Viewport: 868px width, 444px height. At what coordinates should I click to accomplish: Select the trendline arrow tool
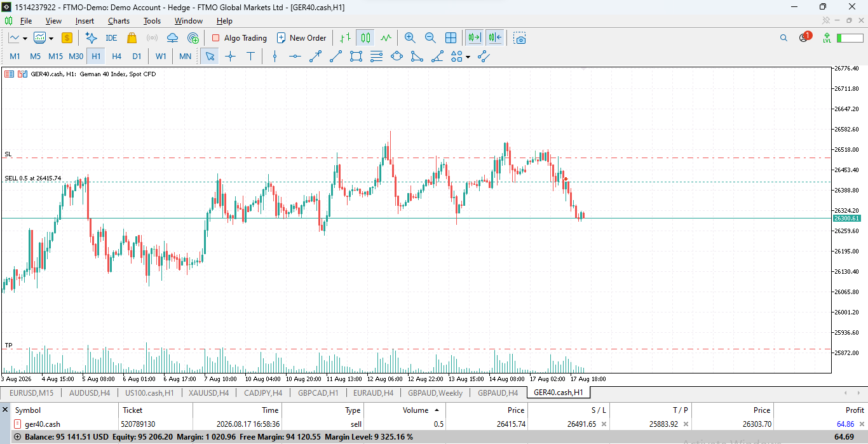point(315,57)
